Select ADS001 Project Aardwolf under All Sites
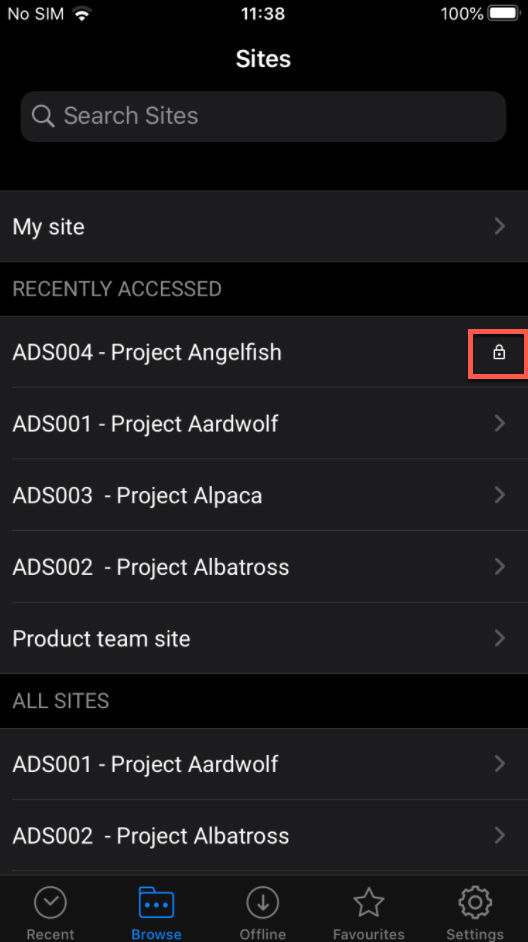528x942 pixels. pyautogui.click(x=264, y=764)
